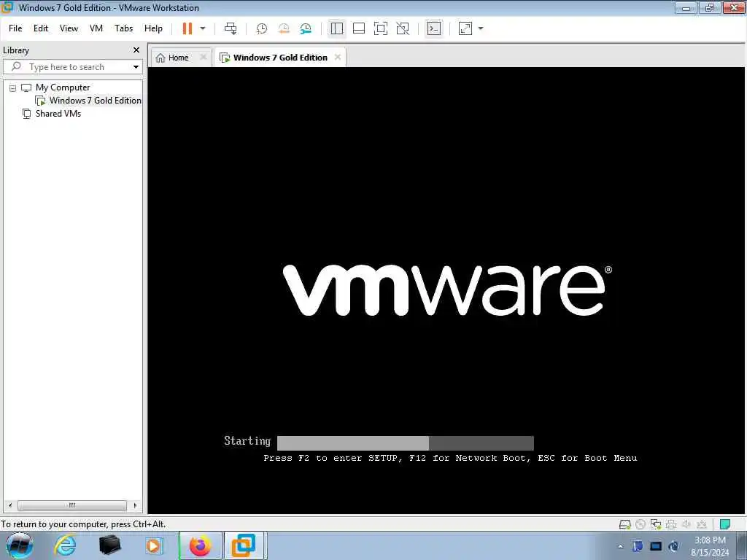
Task: Click the network adapter status icon
Action: (656, 525)
